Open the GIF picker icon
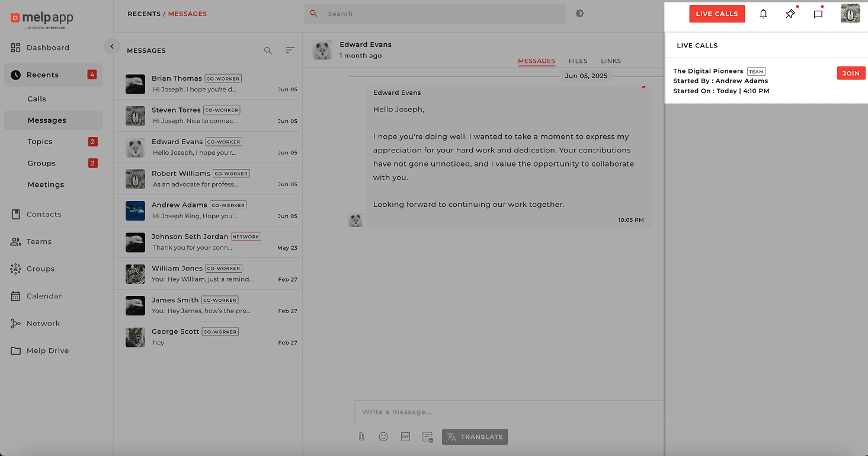Screen dimensions: 868x456 click(x=405, y=437)
